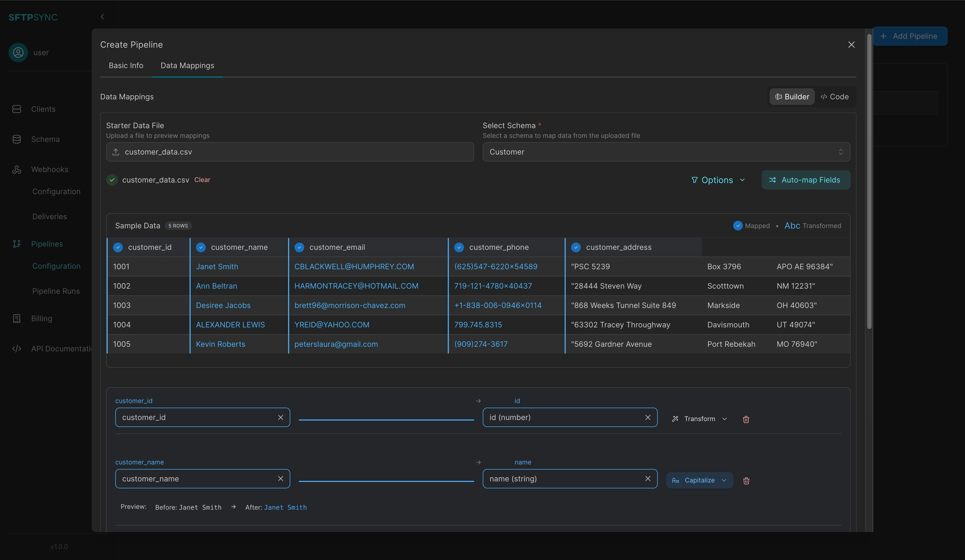Clear the customer_name source field with X
The width and height of the screenshot is (965, 560).
coord(281,479)
